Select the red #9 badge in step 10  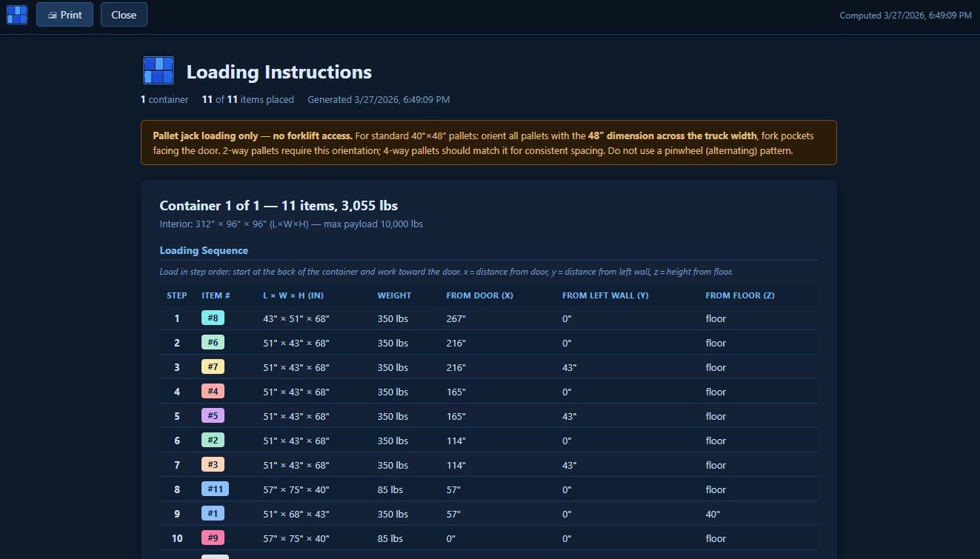coord(213,538)
